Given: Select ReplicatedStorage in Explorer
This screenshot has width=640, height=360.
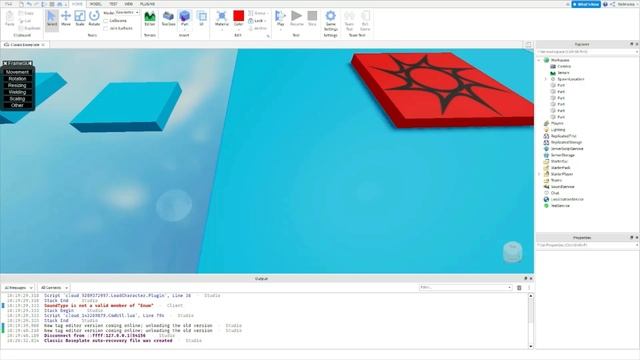Looking at the screenshot, I should [566, 142].
